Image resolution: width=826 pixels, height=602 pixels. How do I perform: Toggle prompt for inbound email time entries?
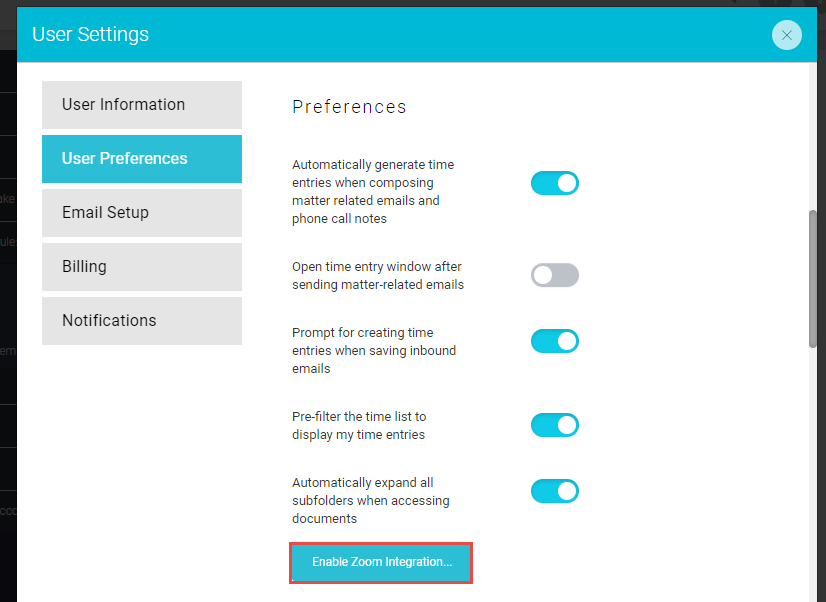pos(555,341)
